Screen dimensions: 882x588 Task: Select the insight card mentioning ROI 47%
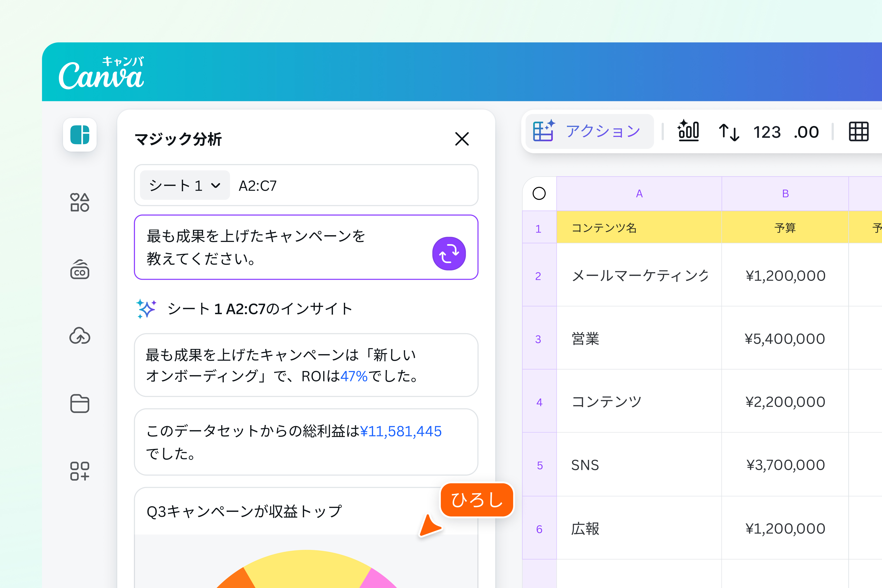coord(306,365)
